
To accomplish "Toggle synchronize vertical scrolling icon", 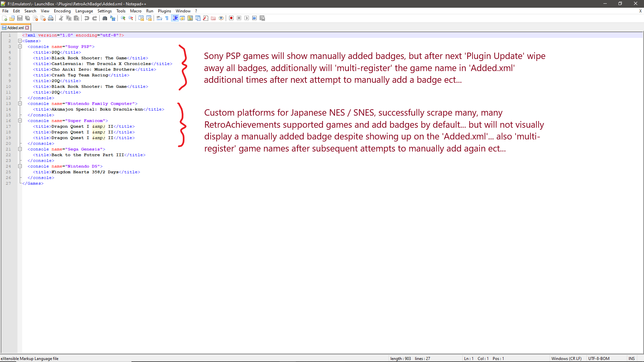I will point(141,18).
